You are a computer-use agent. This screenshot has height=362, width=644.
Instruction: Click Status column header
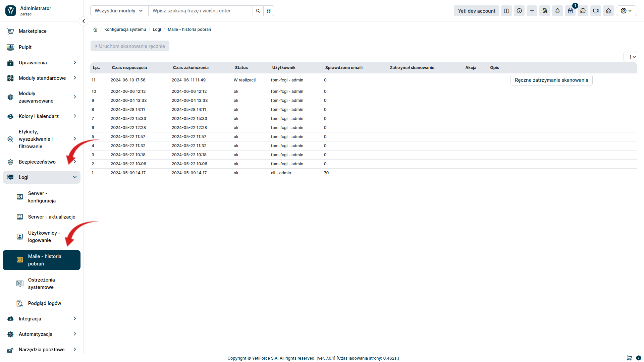coord(241,68)
